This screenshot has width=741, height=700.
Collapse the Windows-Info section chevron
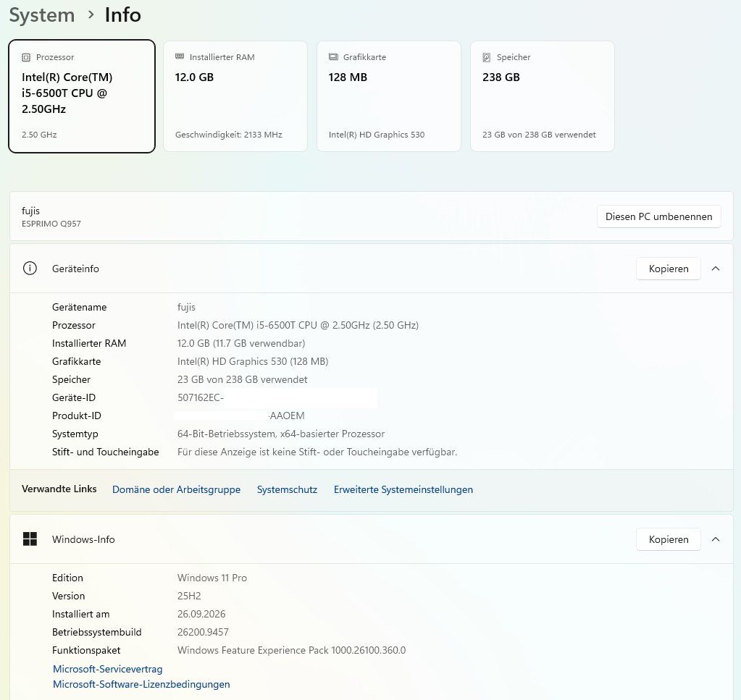716,539
